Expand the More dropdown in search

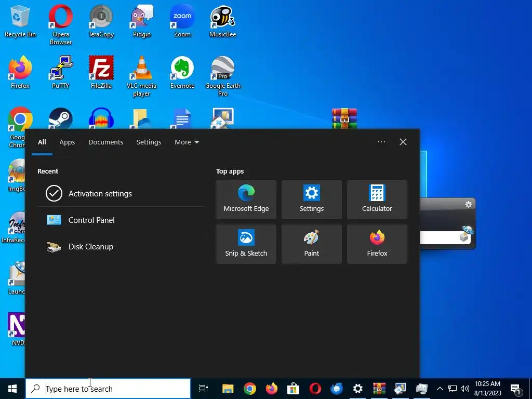click(x=187, y=142)
